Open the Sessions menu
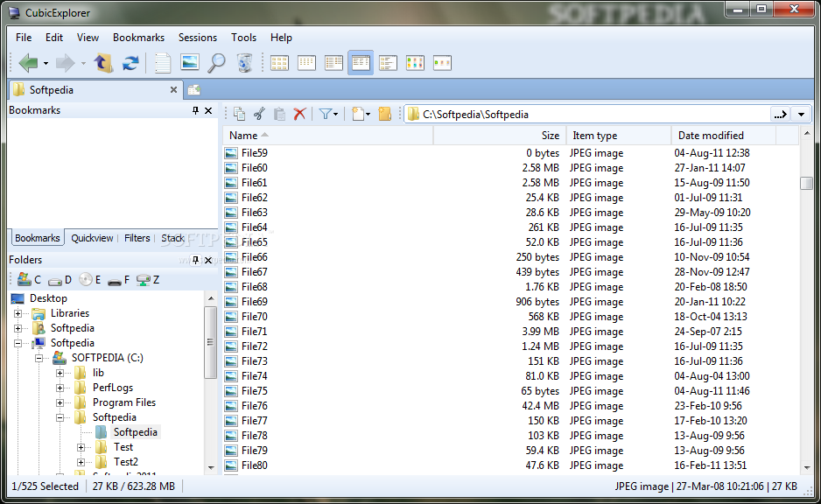 198,38
